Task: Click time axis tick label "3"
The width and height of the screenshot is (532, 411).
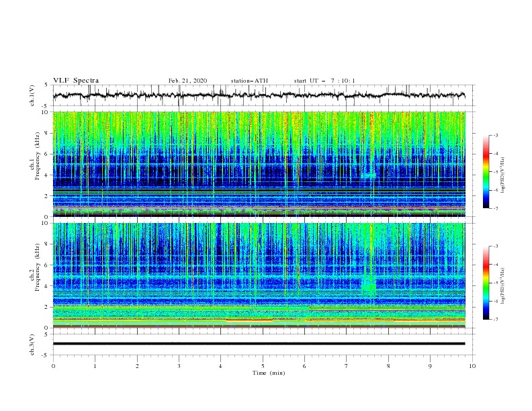Action: [179, 366]
